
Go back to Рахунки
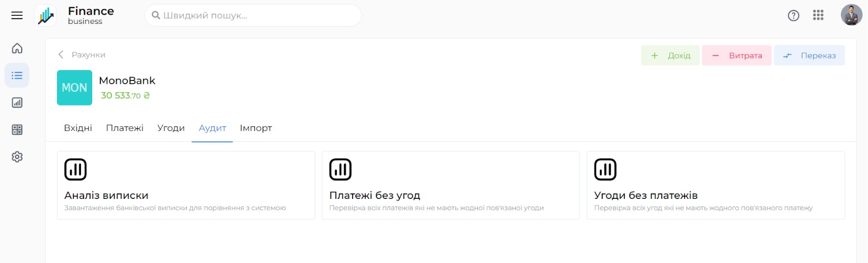(82, 55)
